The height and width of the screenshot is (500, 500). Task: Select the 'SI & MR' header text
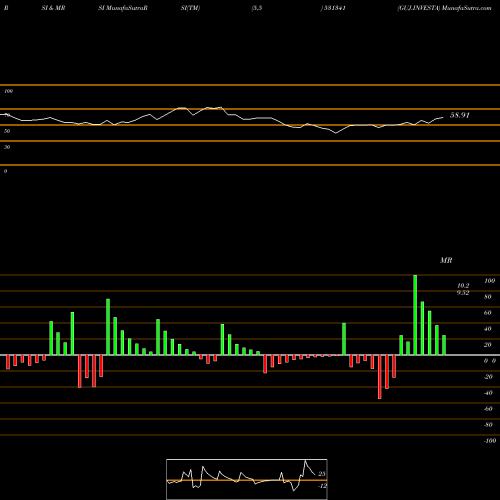[53, 8]
